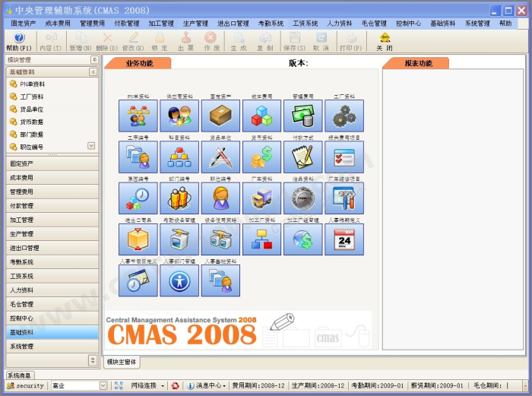Switch to the 模块主窗体 tab
Image resolution: width=532 pixels, height=396 pixels.
[122, 362]
